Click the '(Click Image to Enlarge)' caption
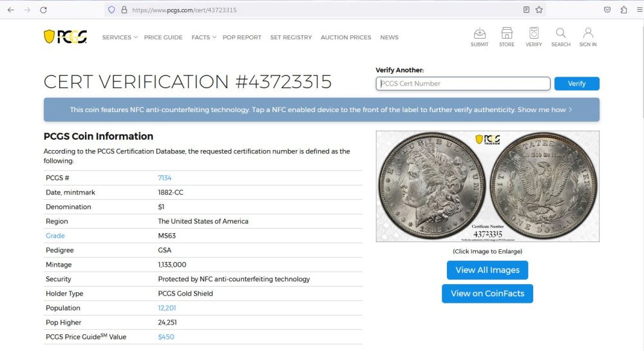The width and height of the screenshot is (644, 351). 488,251
